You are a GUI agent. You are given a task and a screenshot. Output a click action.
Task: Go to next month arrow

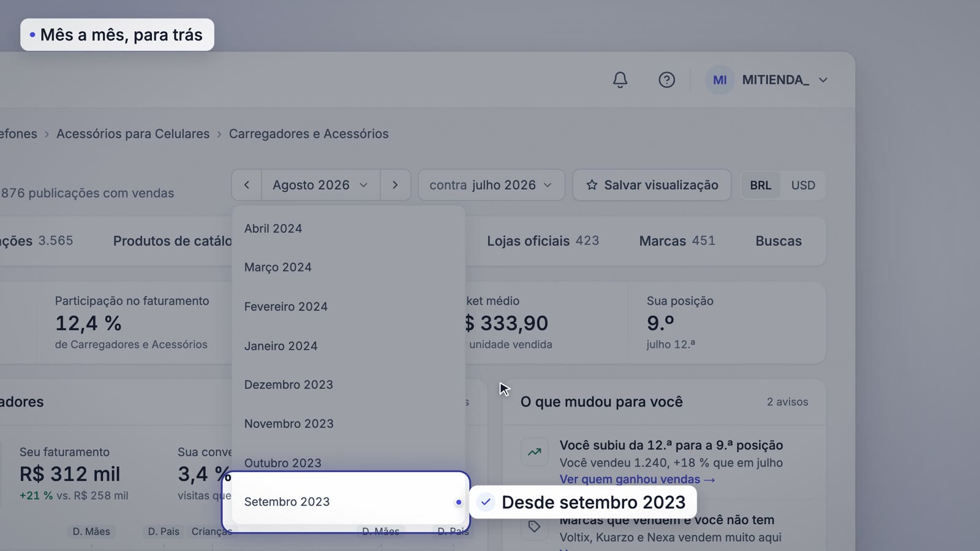click(395, 185)
